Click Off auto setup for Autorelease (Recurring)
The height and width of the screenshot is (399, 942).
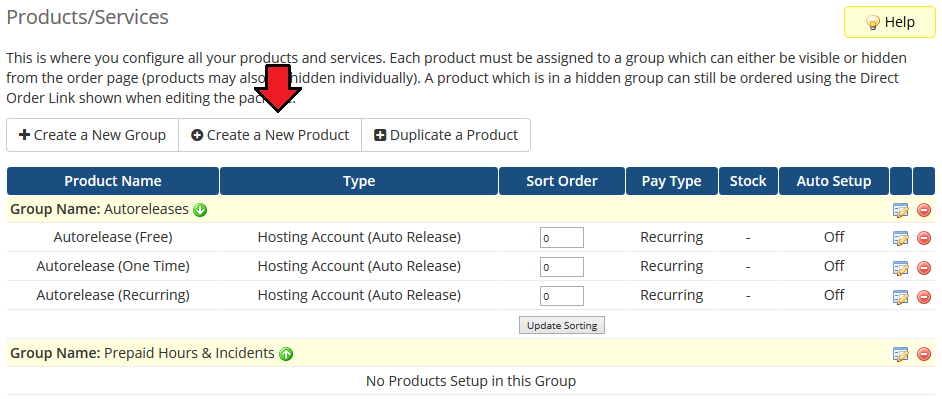click(834, 295)
